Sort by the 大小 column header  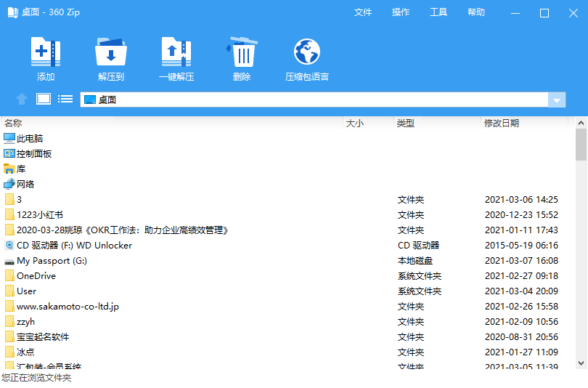coord(369,123)
